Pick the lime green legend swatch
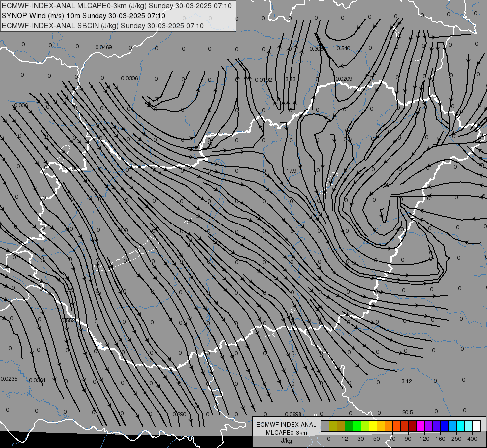The width and height of the screenshot is (487, 448). point(365,426)
